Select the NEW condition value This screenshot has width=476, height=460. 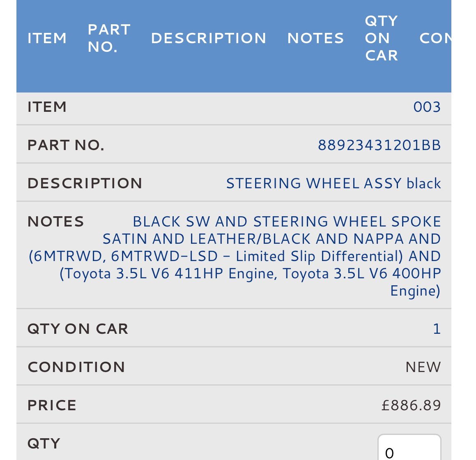(423, 367)
